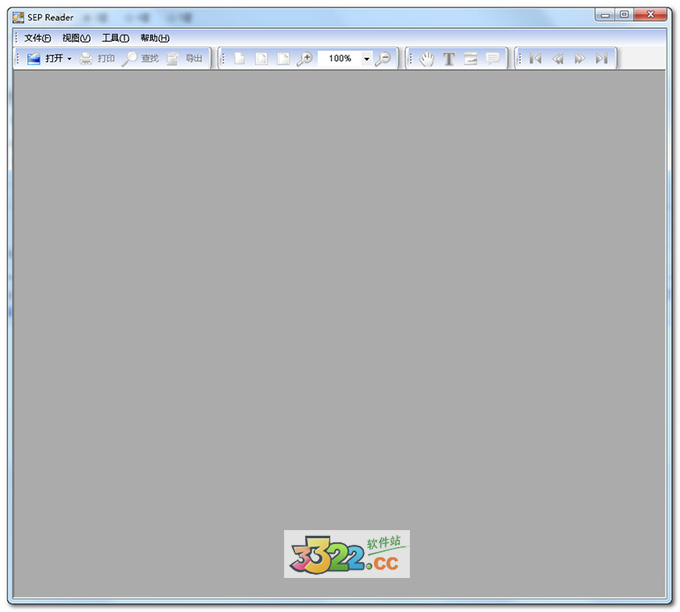Click the zoom in magnifier icon
Viewport: 680px width, 612px height.
(x=304, y=58)
